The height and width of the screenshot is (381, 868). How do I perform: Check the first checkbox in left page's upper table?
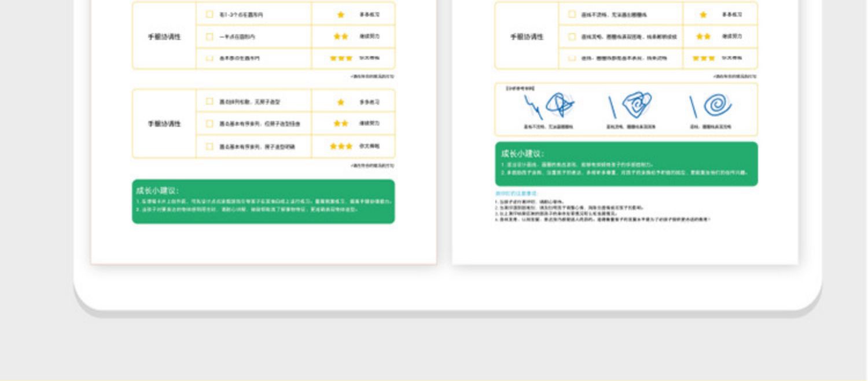point(209,14)
